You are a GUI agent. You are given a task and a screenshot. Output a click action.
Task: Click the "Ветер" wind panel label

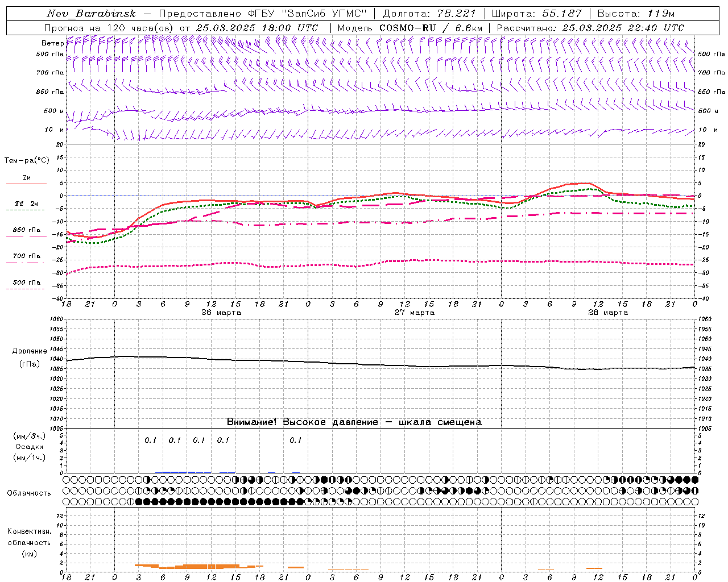click(52, 43)
